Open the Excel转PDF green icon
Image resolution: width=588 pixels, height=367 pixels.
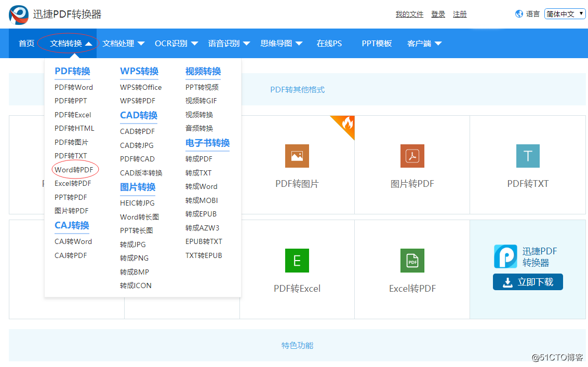point(412,261)
